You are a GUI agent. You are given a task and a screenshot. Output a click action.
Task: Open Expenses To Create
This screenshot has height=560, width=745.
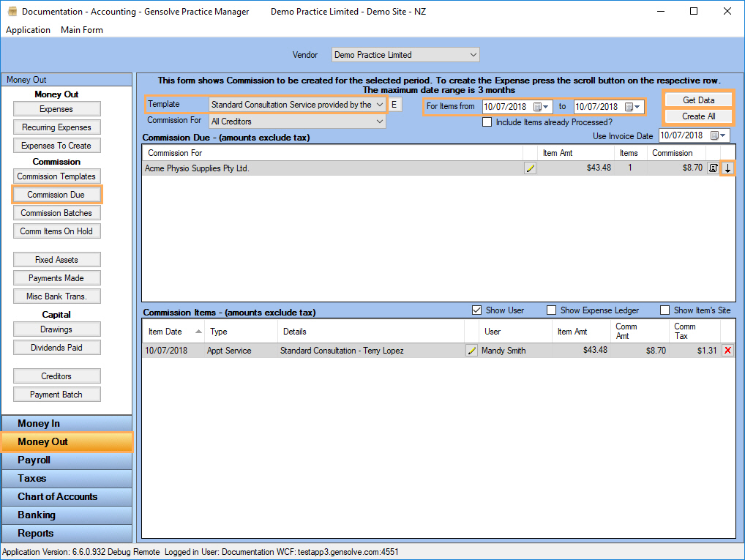(56, 146)
